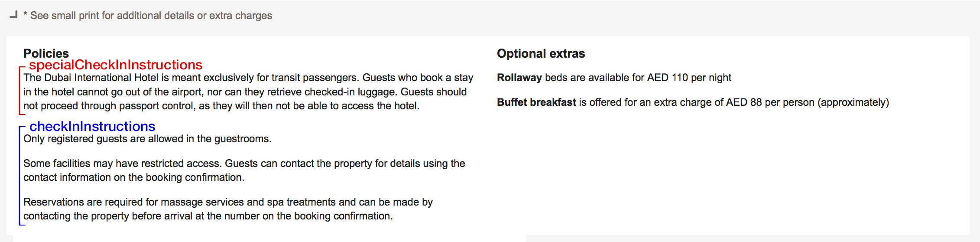Viewport: 980px width, 242px height.
Task: Click the bold Rollaway word
Action: tap(519, 78)
